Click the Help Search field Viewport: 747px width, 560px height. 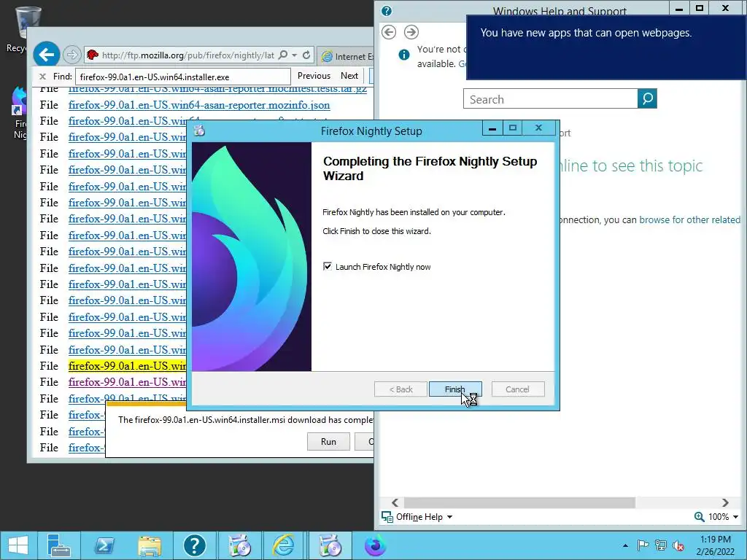tap(550, 98)
